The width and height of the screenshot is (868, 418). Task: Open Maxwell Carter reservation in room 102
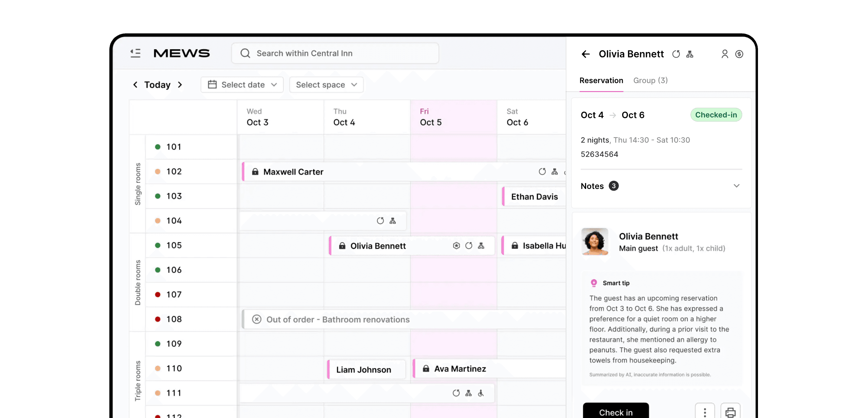(x=404, y=172)
